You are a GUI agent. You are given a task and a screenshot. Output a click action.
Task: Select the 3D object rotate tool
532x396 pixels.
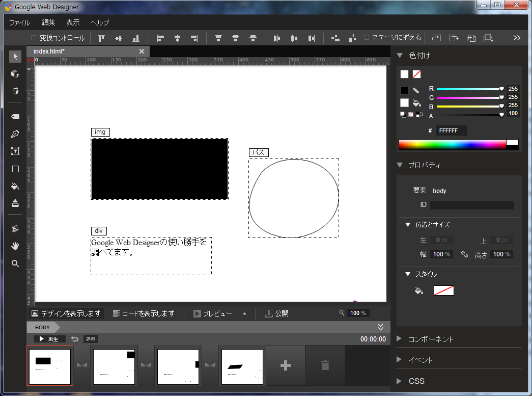pyautogui.click(x=15, y=74)
